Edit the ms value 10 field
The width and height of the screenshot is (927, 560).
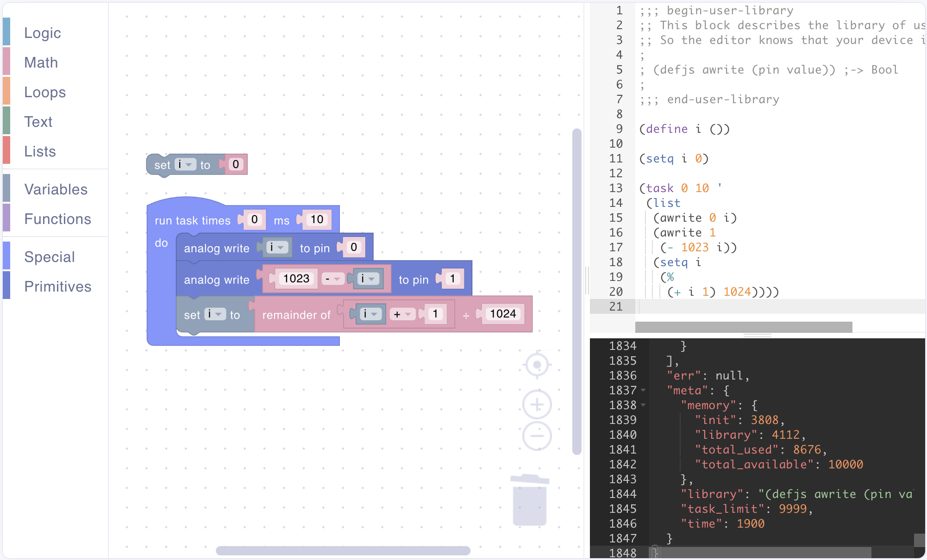click(317, 219)
